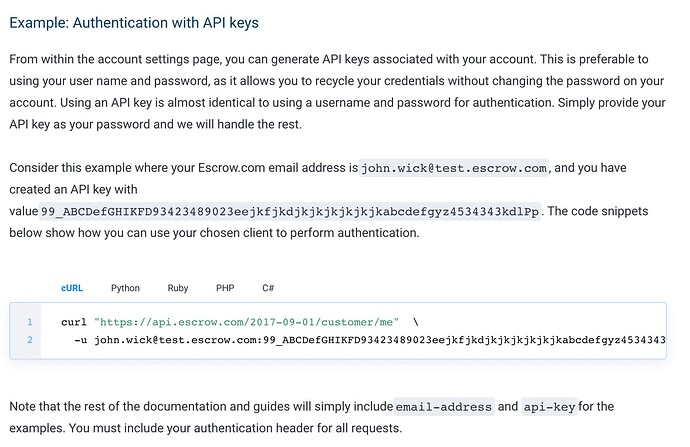The height and width of the screenshot is (447, 690).
Task: Click the -u flag in code line 2
Action: (x=81, y=340)
